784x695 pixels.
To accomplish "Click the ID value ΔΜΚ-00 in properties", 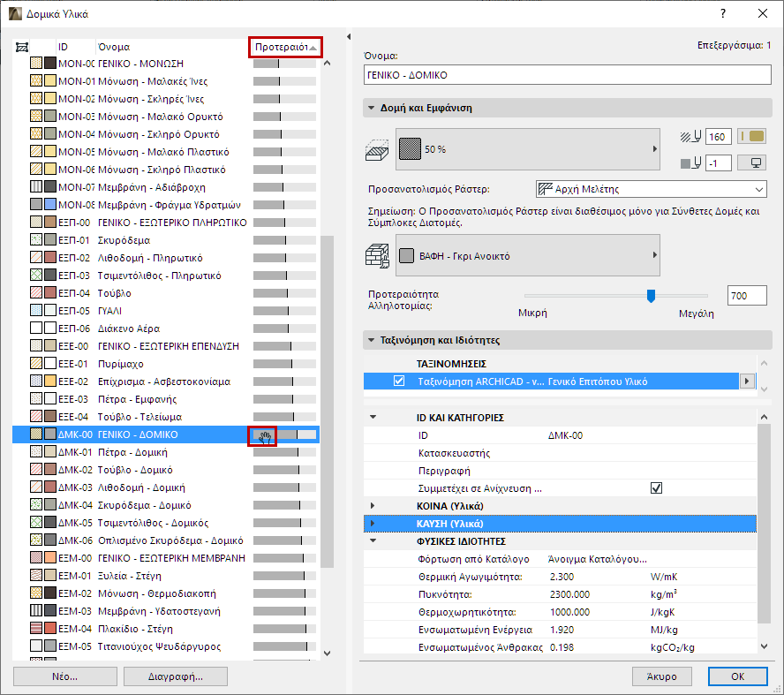I will pyautogui.click(x=566, y=435).
